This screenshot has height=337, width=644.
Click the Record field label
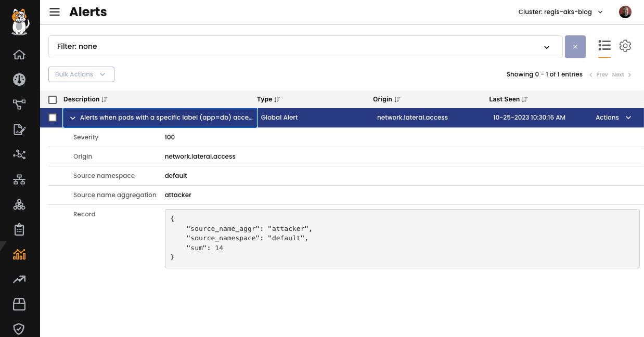pyautogui.click(x=84, y=214)
